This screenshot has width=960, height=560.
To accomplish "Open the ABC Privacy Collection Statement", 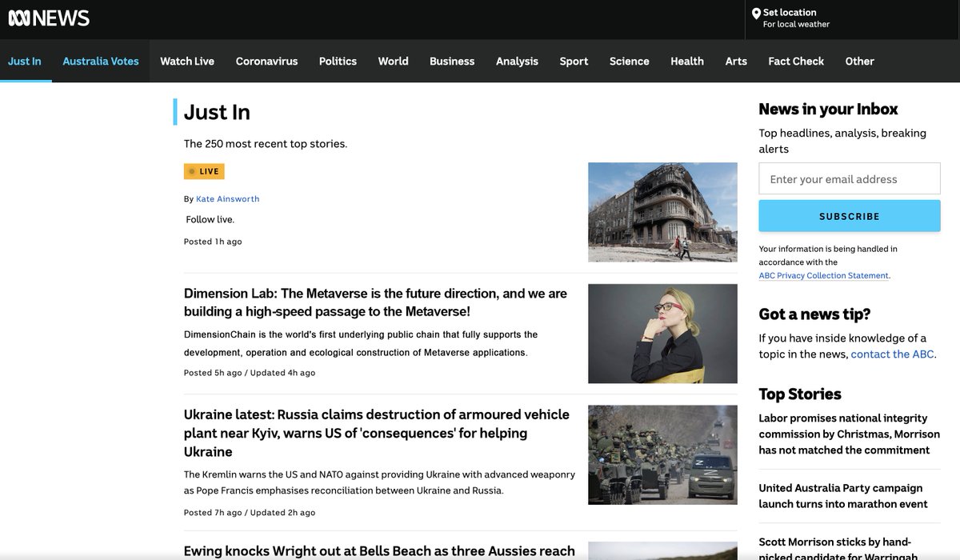I will coord(824,275).
